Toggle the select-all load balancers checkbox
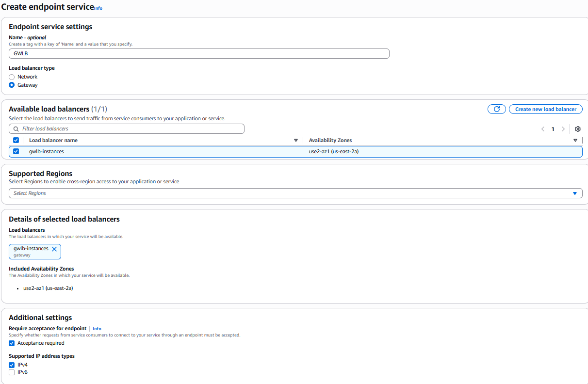 coord(16,141)
